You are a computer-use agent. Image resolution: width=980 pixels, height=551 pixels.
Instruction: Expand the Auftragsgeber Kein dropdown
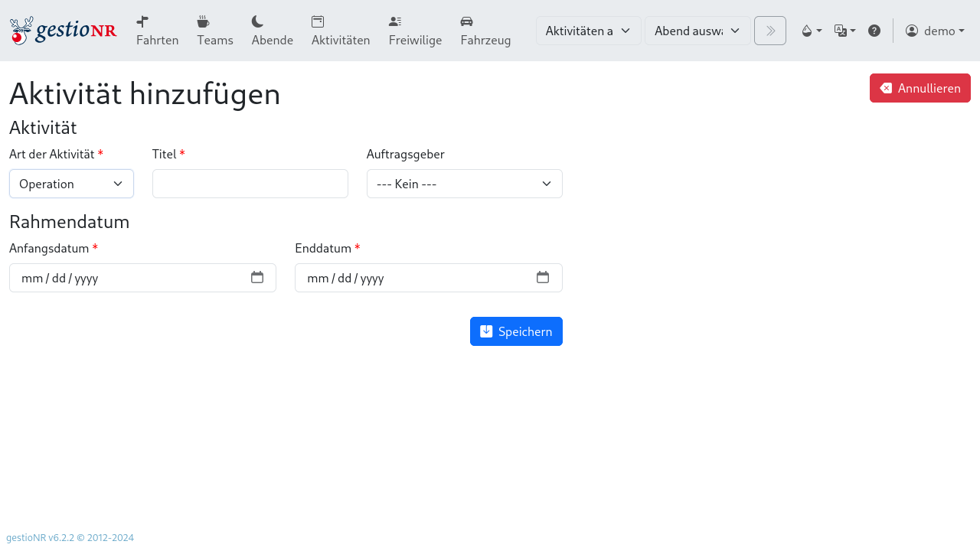point(464,184)
